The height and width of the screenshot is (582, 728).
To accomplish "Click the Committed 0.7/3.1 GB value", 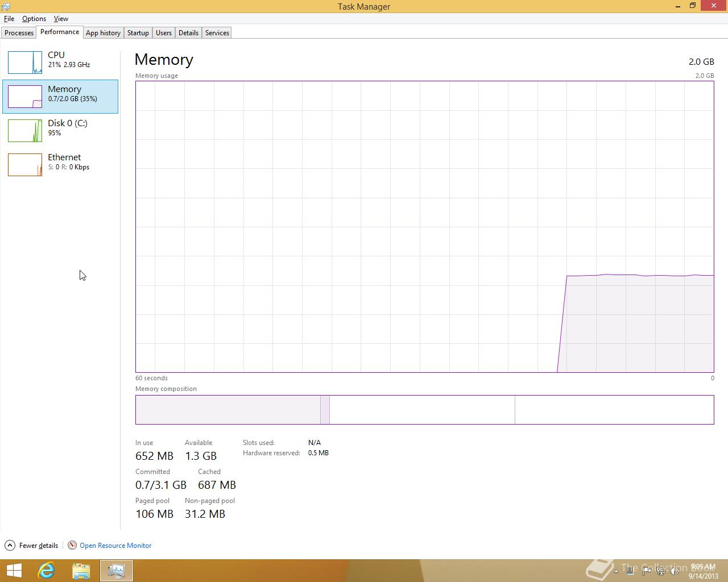I will (x=161, y=485).
